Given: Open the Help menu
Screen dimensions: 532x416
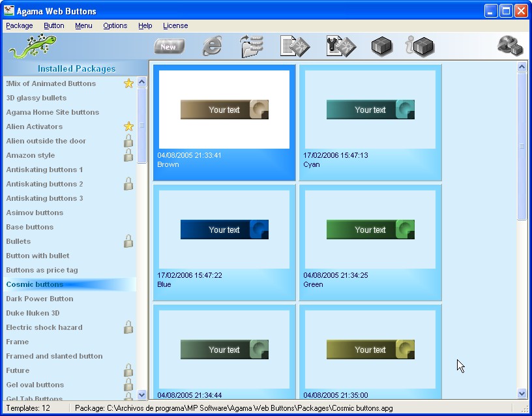Looking at the screenshot, I should [145, 26].
